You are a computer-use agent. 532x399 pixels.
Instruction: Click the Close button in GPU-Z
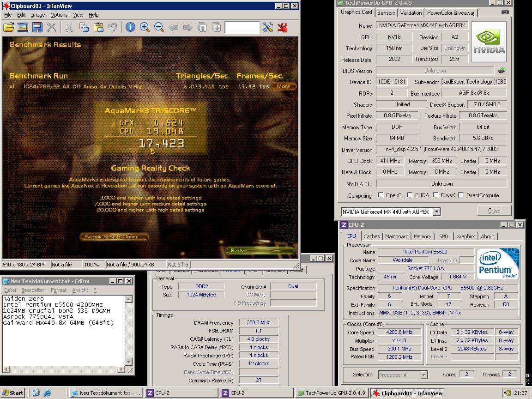point(494,211)
